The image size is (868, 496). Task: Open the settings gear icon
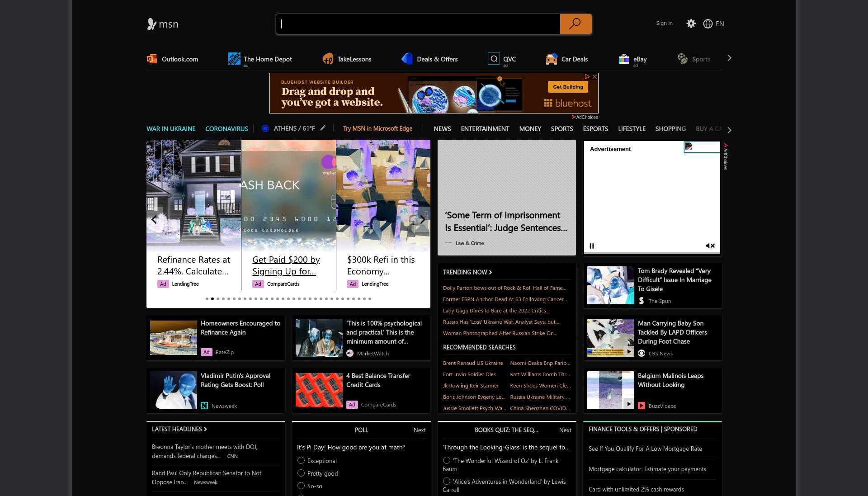[x=691, y=24]
